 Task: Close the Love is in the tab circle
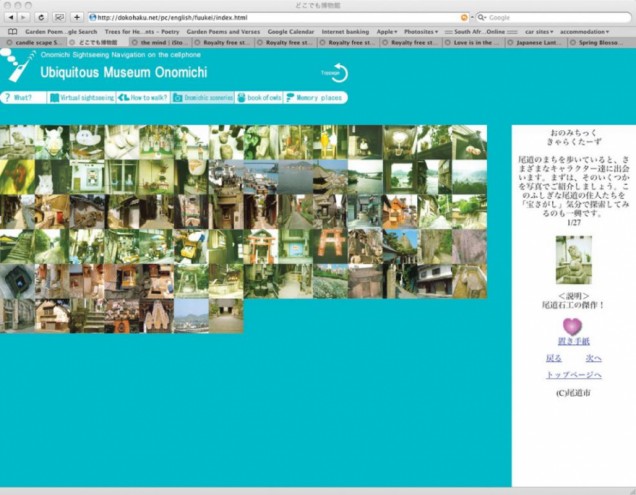[x=447, y=42]
